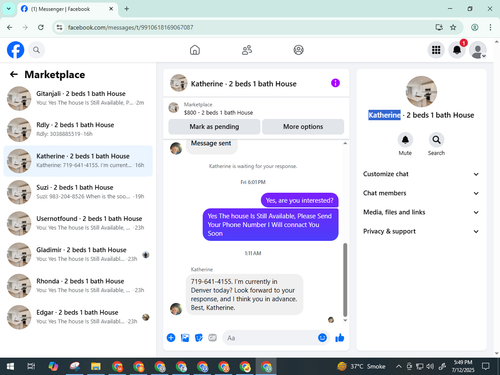The image size is (500, 375).
Task: Click Katherine's large profile thumbnail
Action: (x=421, y=92)
